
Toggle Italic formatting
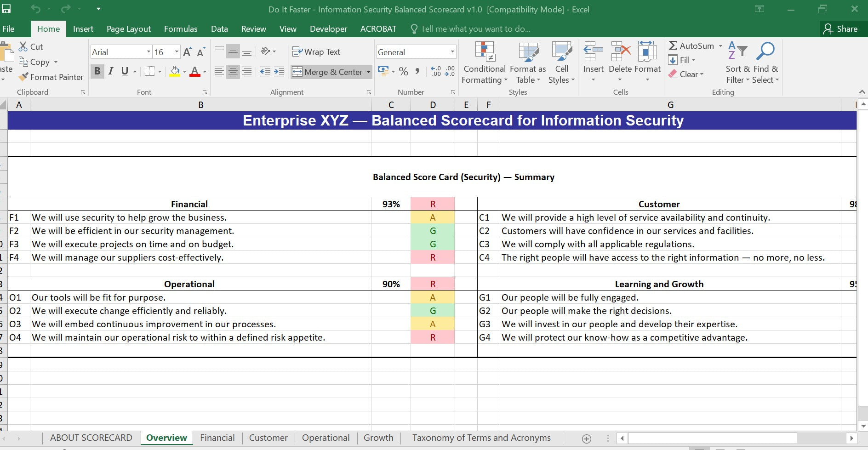tap(111, 71)
